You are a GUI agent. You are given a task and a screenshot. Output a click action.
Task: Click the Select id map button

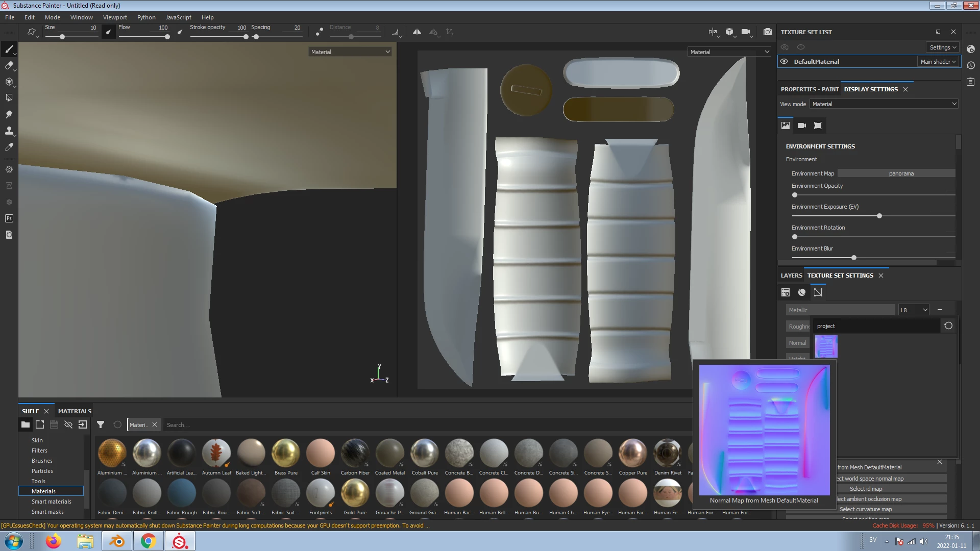(x=866, y=489)
